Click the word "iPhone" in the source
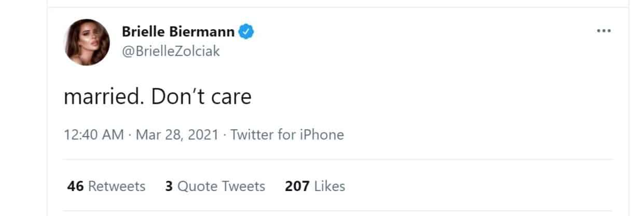This screenshot has width=644, height=216. (x=321, y=135)
